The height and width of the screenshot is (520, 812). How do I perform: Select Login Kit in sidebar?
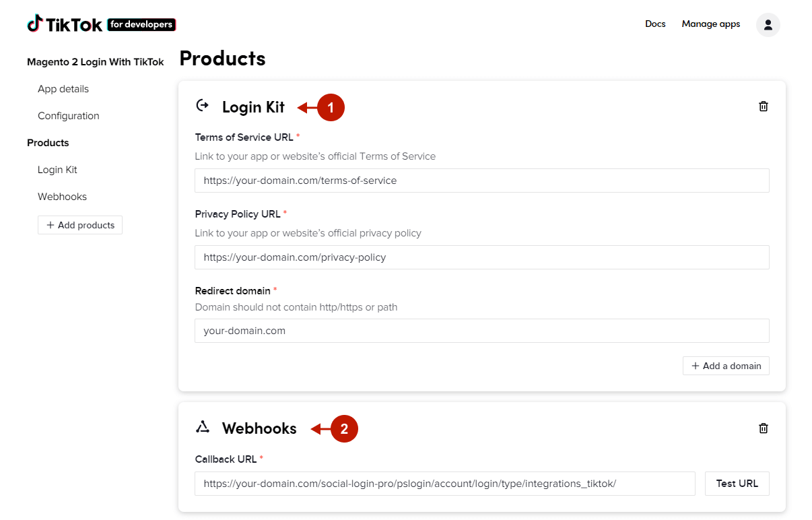click(57, 170)
